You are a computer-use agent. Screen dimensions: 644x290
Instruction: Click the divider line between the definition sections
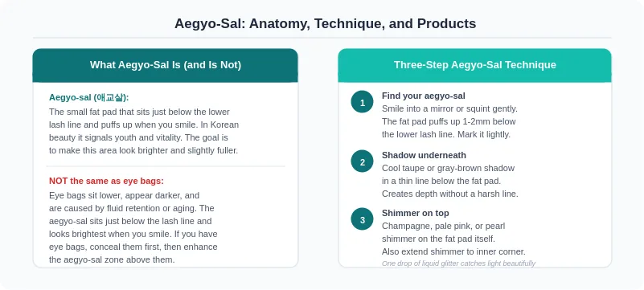pyautogui.click(x=165, y=166)
